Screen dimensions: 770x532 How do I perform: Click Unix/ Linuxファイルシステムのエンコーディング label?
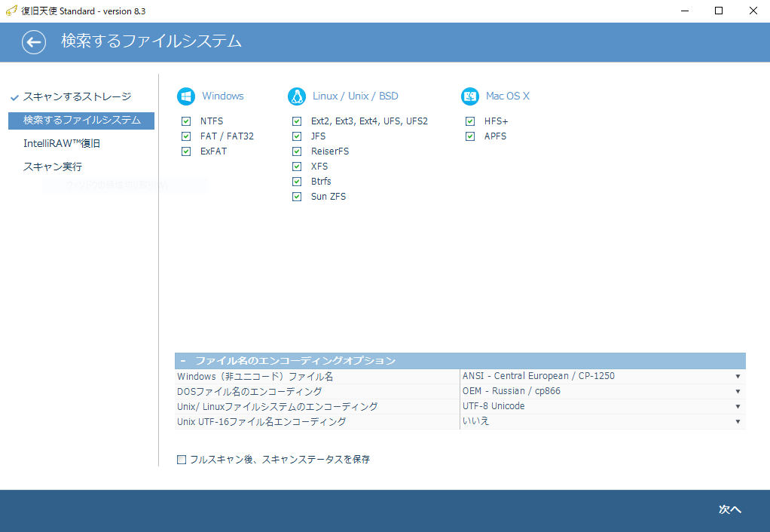(277, 407)
